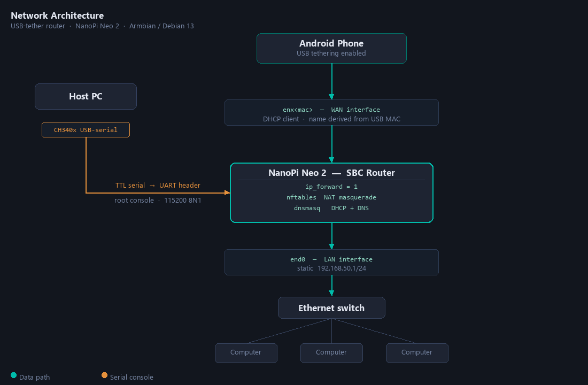Screen dimensions: 588x385
Task: Click the 'USB-tether router' subtitle text
Action: click(x=38, y=26)
